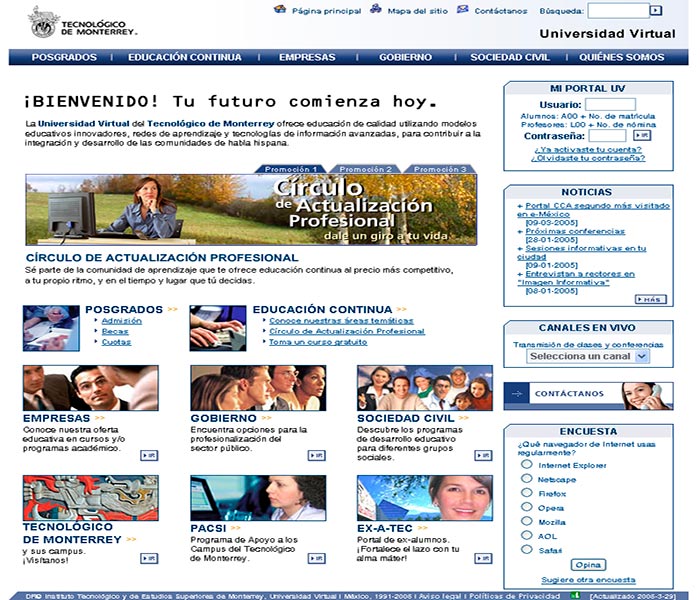Click the MÁS button in Noticias
700x600 pixels.
(x=650, y=299)
